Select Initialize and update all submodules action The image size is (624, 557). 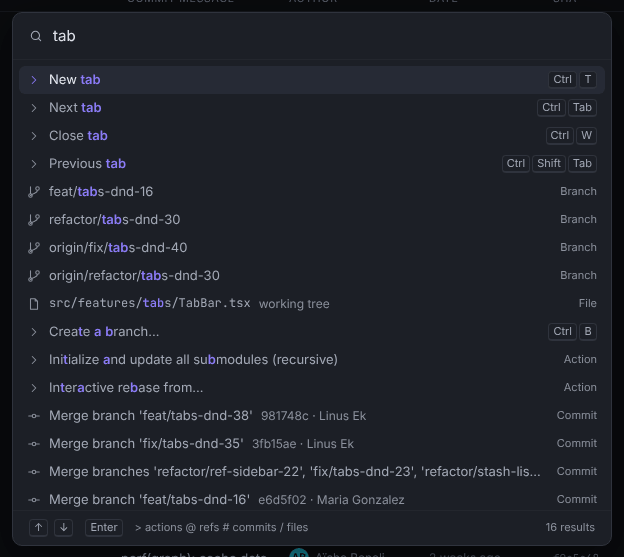point(312,360)
